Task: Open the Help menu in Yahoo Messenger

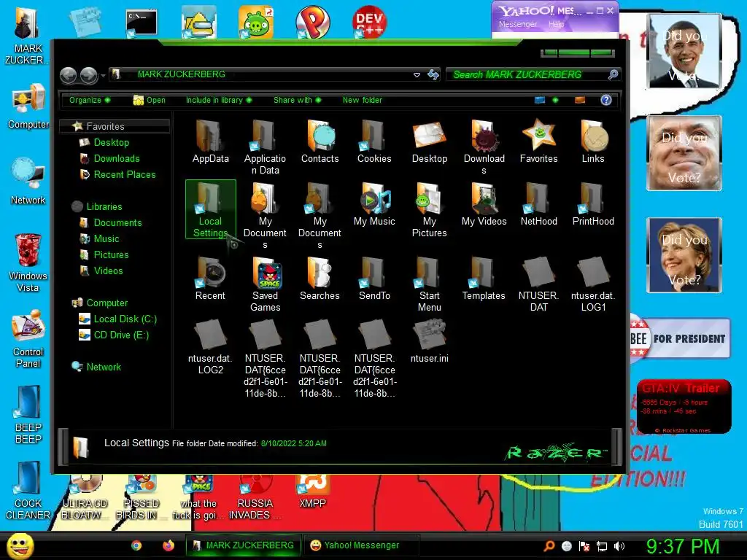Action: (x=556, y=24)
